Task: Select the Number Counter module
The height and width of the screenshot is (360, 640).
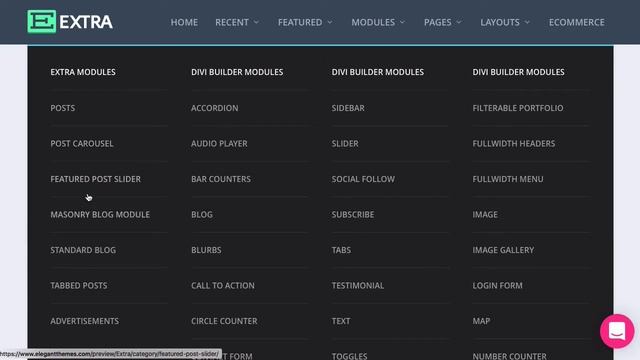Action: point(509,356)
